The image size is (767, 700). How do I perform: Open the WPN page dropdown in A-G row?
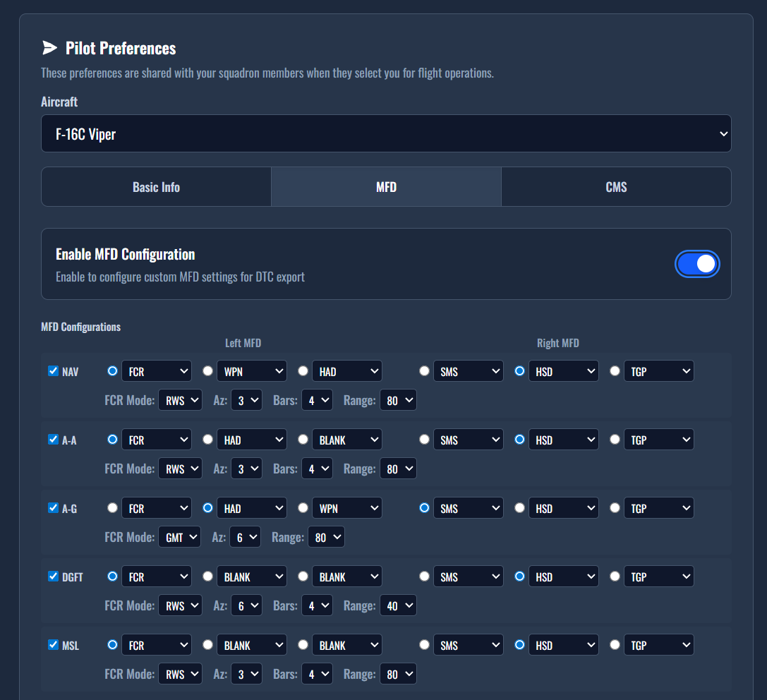pyautogui.click(x=346, y=508)
